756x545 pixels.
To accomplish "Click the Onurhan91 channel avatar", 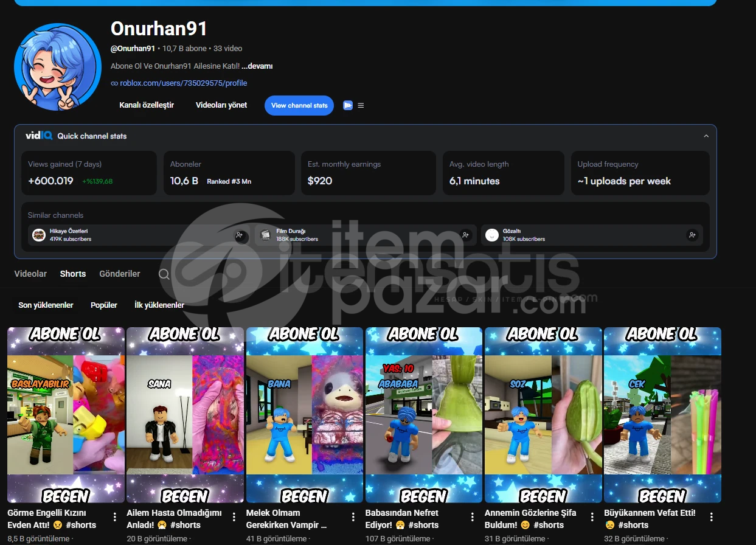I will 58,67.
